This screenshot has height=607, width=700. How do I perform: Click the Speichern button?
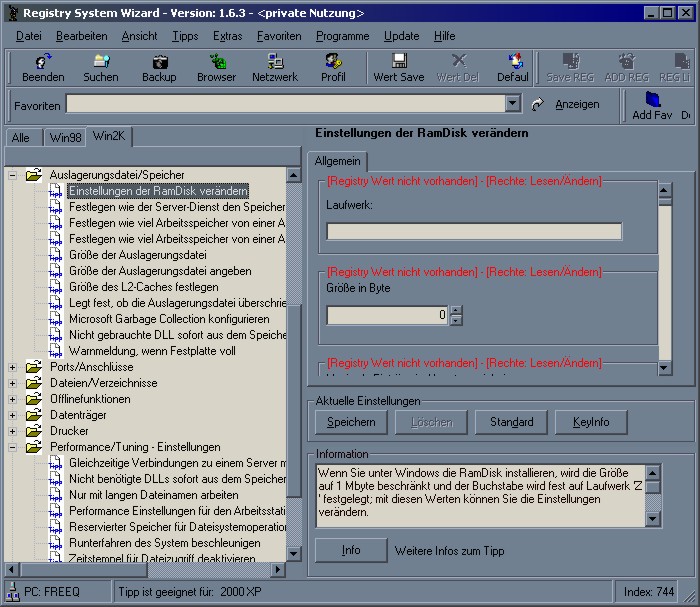351,422
